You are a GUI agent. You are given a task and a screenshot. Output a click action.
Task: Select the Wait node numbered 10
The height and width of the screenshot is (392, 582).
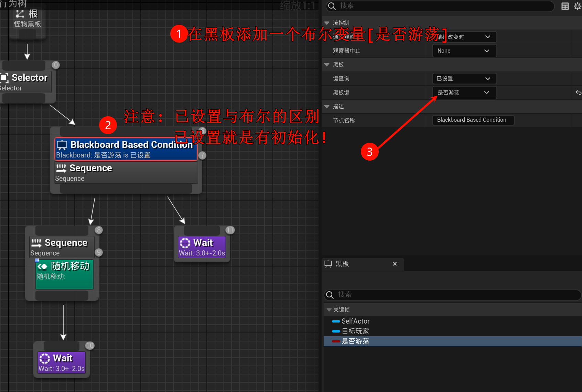pyautogui.click(x=62, y=362)
